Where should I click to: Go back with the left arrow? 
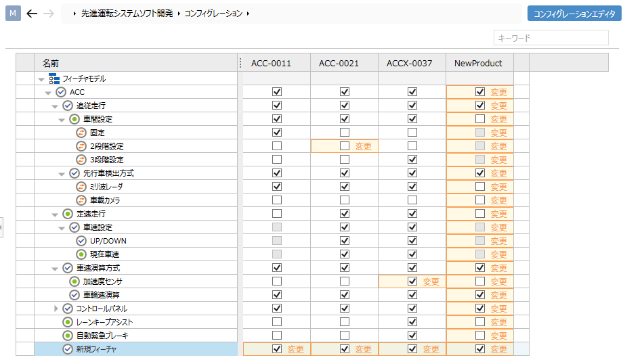[x=32, y=14]
